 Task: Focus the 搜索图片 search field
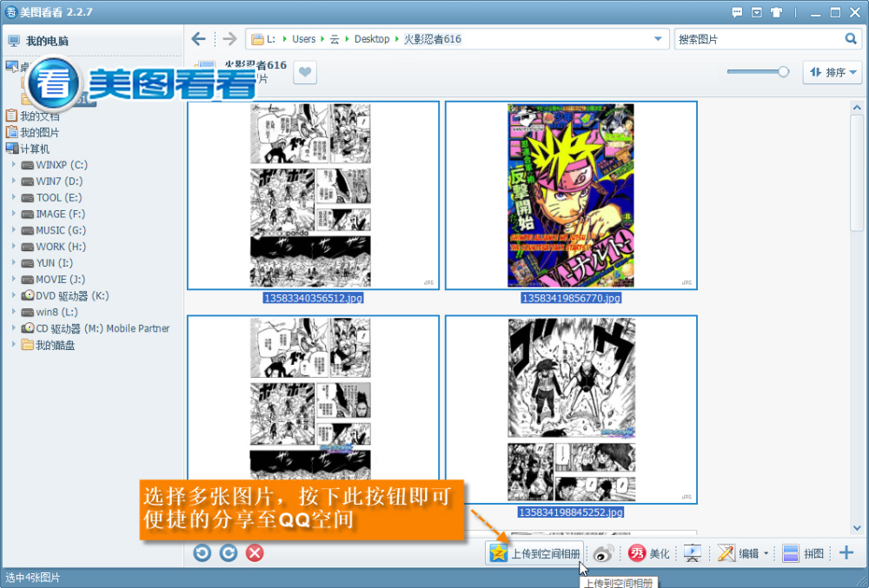point(760,39)
